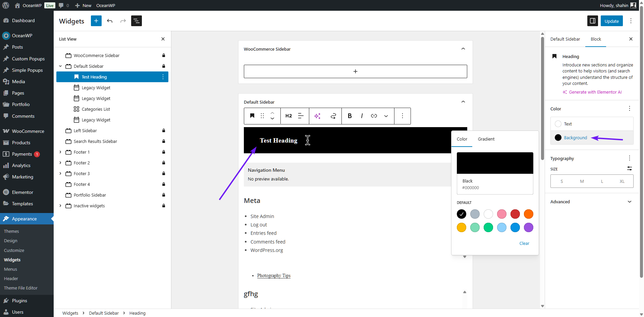Select font size XL
The width and height of the screenshot is (644, 317).
(x=622, y=181)
